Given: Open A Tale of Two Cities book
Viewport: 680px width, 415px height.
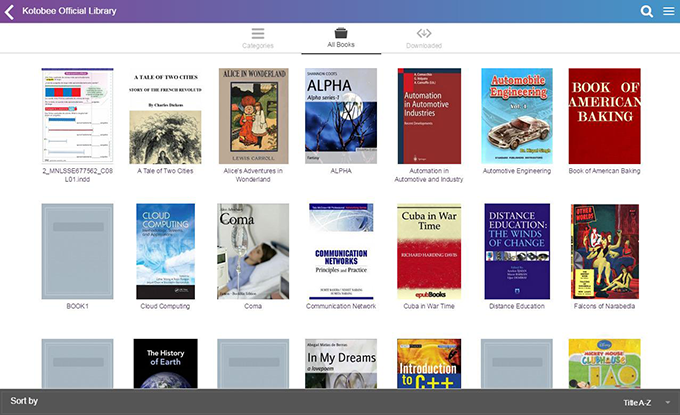Looking at the screenshot, I should click(x=165, y=116).
